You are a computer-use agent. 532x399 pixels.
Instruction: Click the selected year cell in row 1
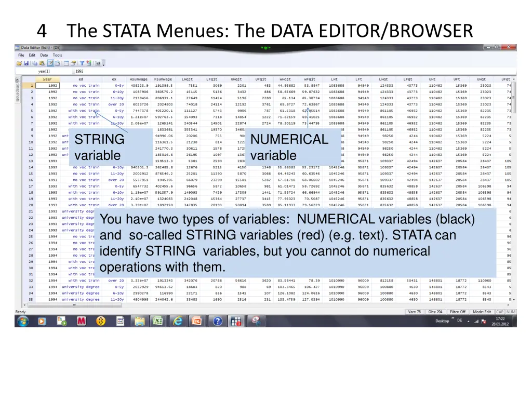(47, 86)
